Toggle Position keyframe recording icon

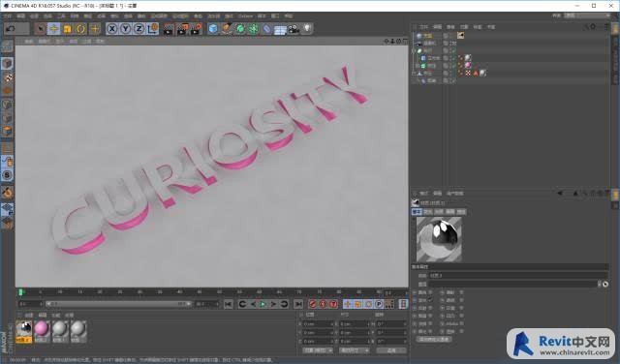348,304
